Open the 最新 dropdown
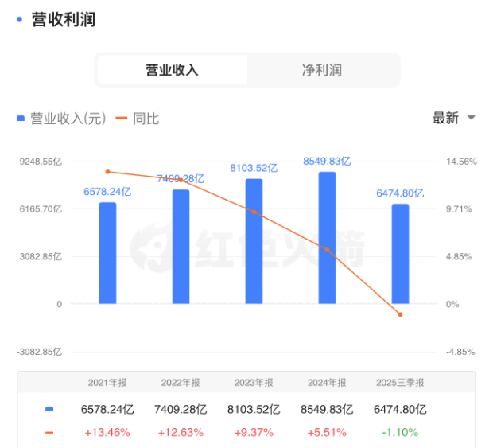The width and height of the screenshot is (493, 448). coord(454,118)
